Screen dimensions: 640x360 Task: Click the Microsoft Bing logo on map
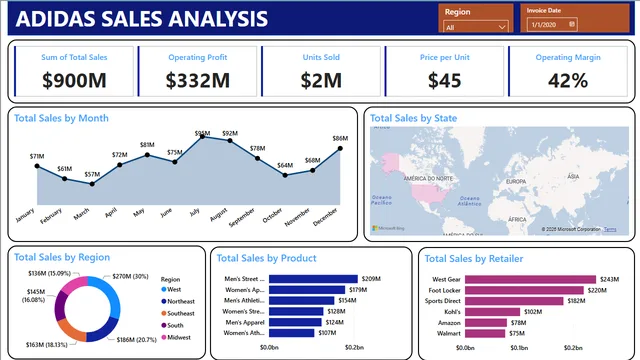tap(388, 228)
